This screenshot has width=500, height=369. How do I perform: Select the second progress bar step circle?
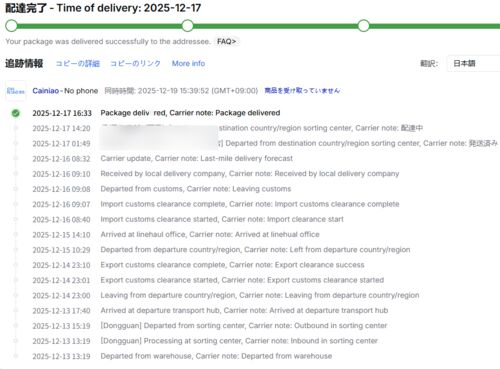187,26
